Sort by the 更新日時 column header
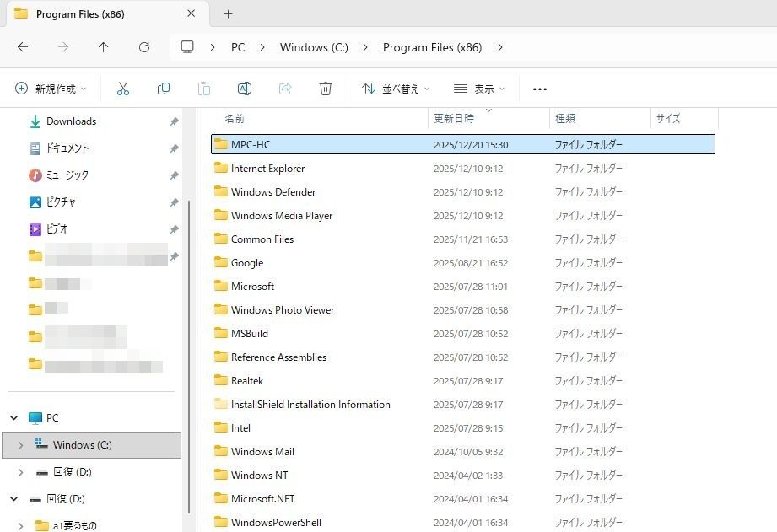Viewport: 777px width, 532px height. coord(454,119)
